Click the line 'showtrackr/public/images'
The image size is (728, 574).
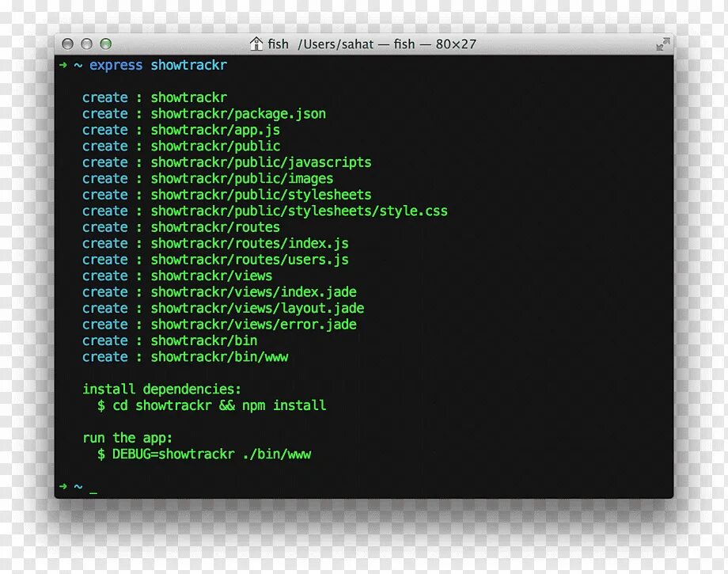click(242, 179)
